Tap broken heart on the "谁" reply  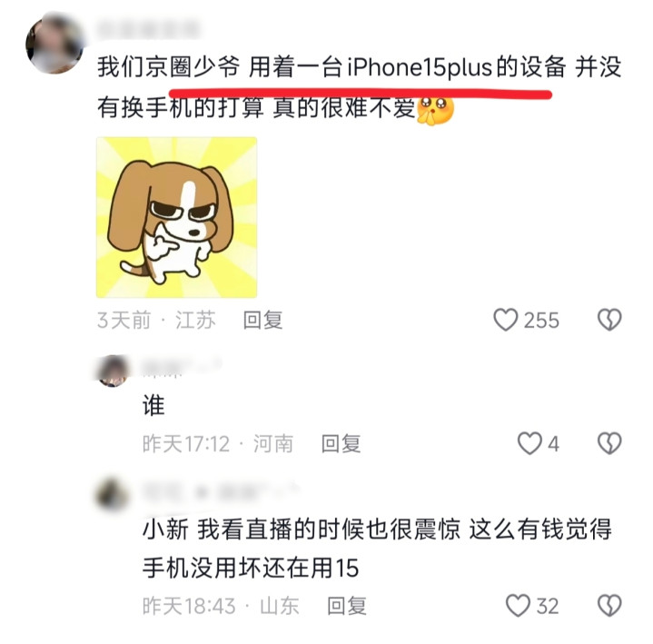pos(609,443)
